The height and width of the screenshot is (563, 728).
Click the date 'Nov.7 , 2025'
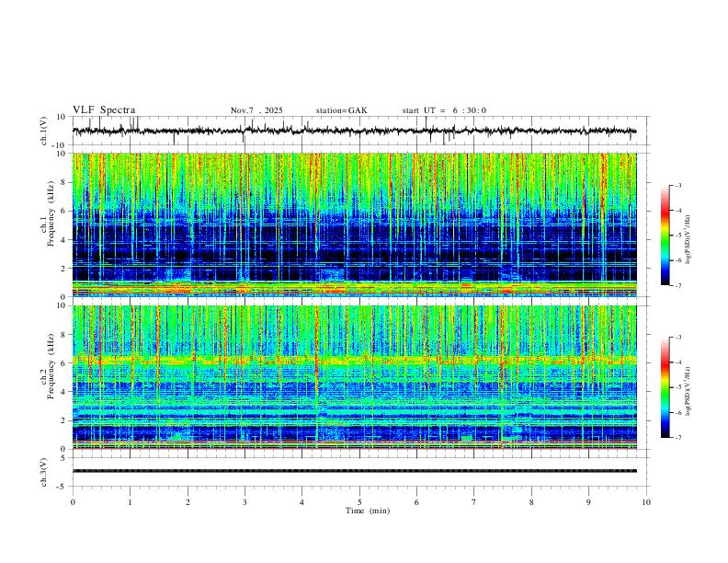pos(256,110)
